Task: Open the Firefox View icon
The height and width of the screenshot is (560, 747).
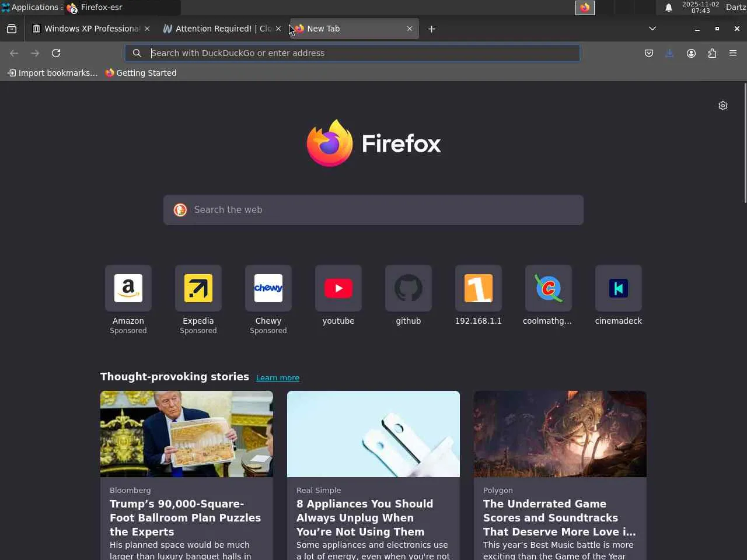Action: [12, 29]
